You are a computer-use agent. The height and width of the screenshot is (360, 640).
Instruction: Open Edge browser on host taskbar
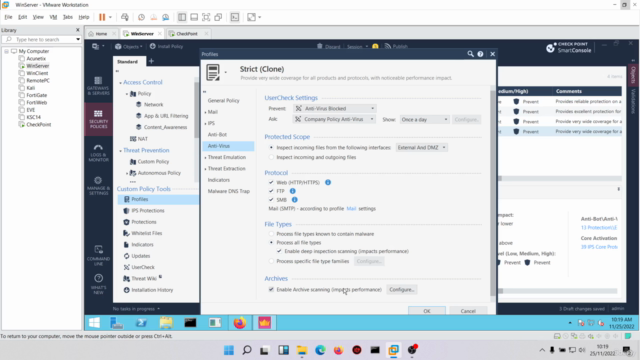[320, 350]
